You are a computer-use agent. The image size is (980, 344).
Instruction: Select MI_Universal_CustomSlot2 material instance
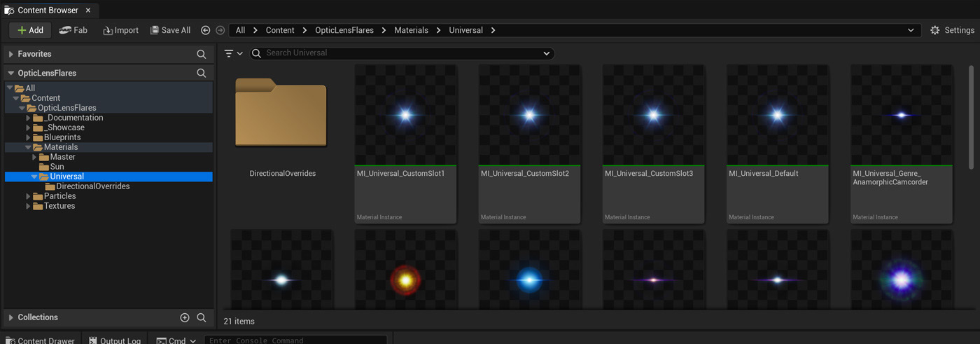[x=529, y=144]
